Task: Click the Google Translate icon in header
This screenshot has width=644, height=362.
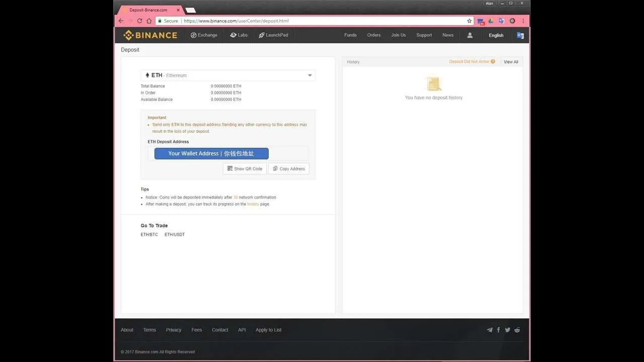Action: tap(520, 35)
